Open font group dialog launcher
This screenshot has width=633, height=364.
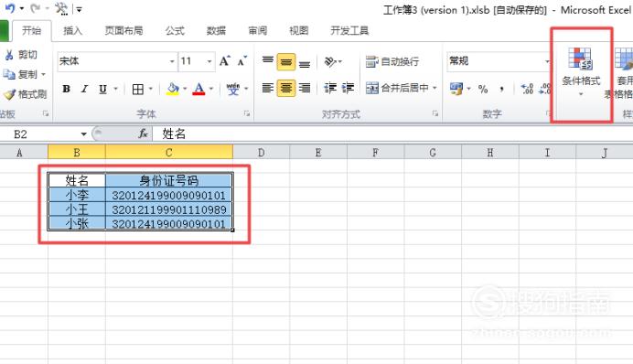pyautogui.click(x=247, y=114)
